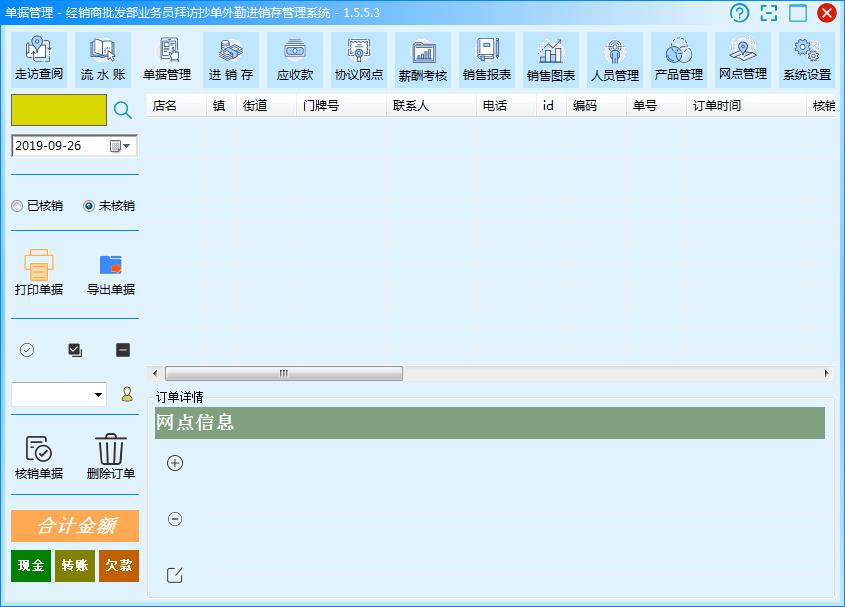The width and height of the screenshot is (845, 607).
Task: Click the yellow search input box
Action: click(59, 110)
